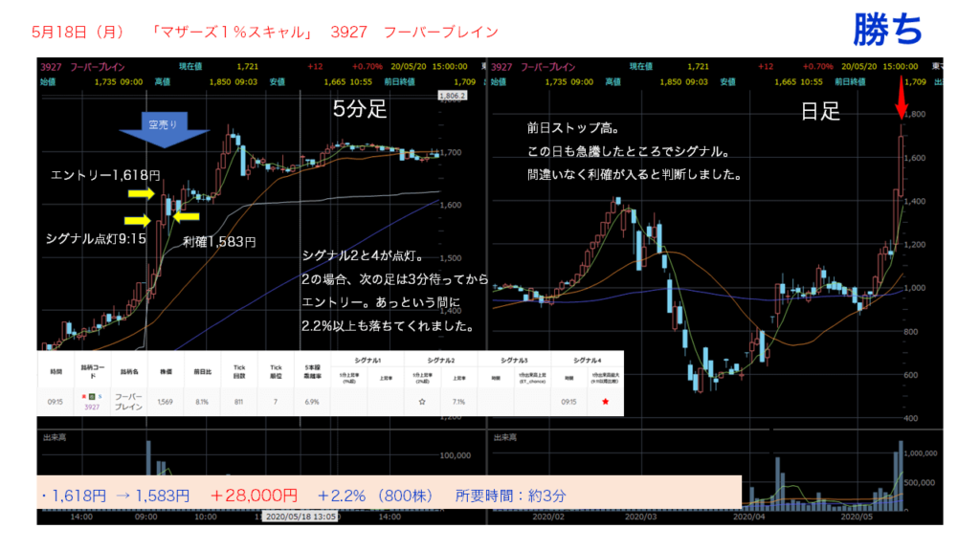Click the green square icon in 銘柄コード cell

(92, 397)
